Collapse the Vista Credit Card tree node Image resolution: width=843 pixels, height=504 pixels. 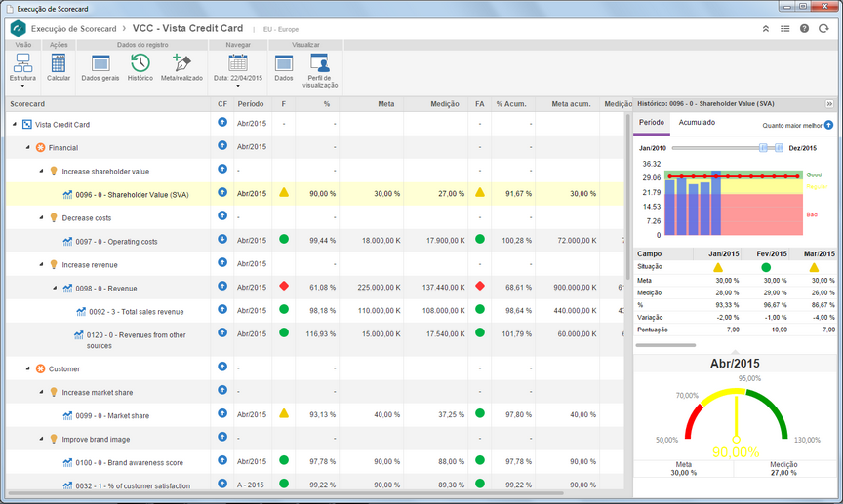15,124
